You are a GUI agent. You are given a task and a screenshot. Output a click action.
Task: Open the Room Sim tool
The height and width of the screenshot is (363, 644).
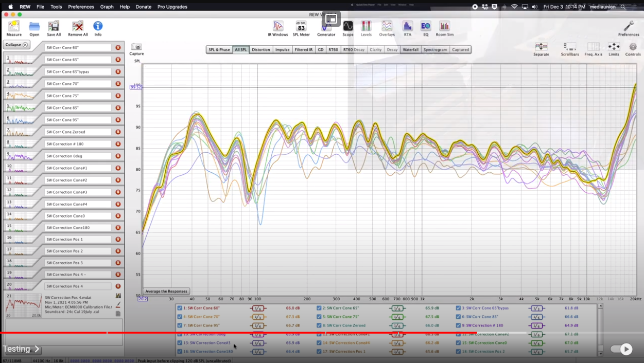tap(444, 27)
